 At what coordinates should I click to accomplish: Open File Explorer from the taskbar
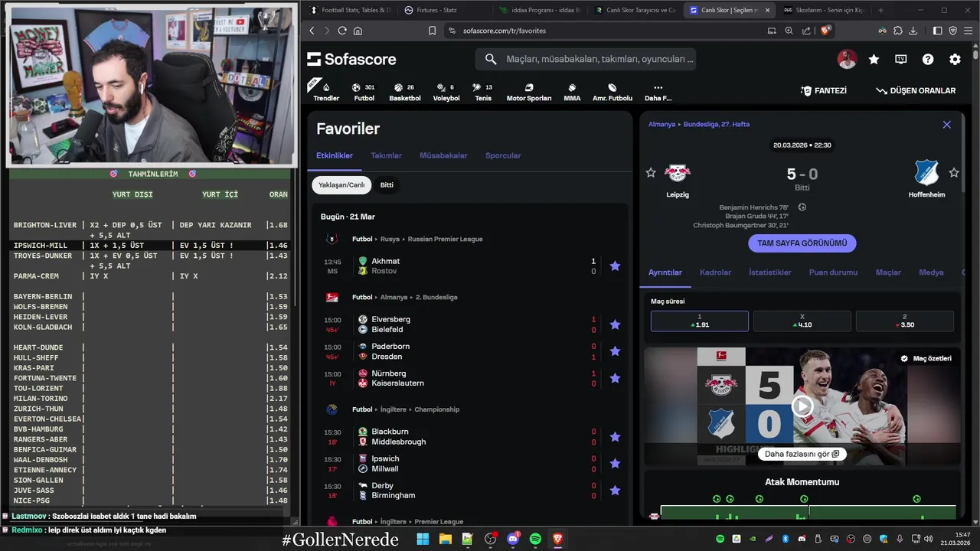click(x=445, y=540)
